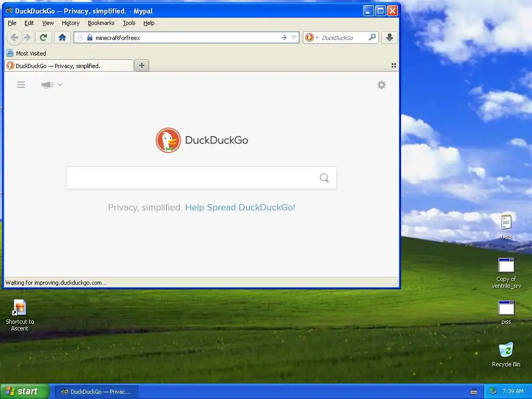This screenshot has width=532, height=399.
Task: Select the Recycle Bin icon
Action: (506, 354)
